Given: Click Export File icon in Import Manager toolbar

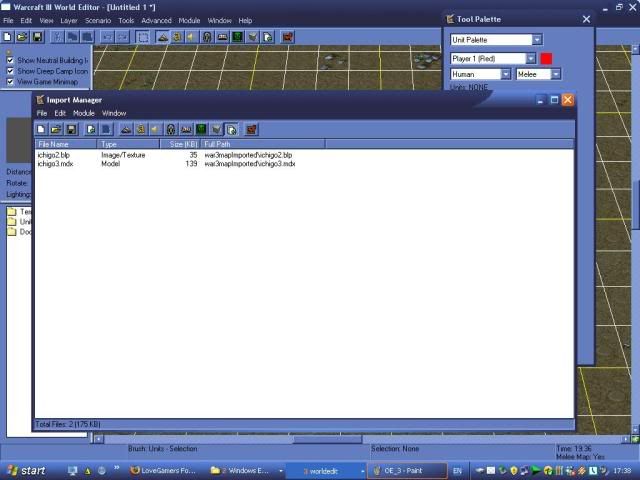Looking at the screenshot, I should [106, 129].
